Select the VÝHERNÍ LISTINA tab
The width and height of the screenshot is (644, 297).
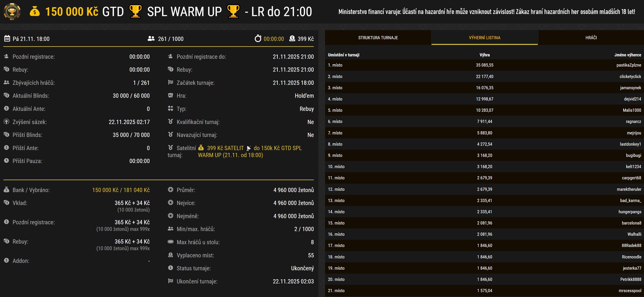pyautogui.click(x=484, y=38)
